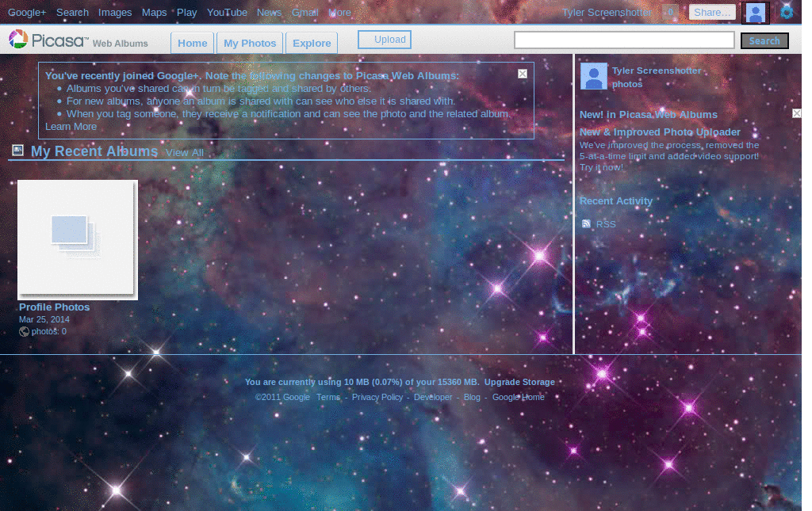Image resolution: width=812 pixels, height=511 pixels.
Task: Open YouTube in the Google bar
Action: [227, 13]
